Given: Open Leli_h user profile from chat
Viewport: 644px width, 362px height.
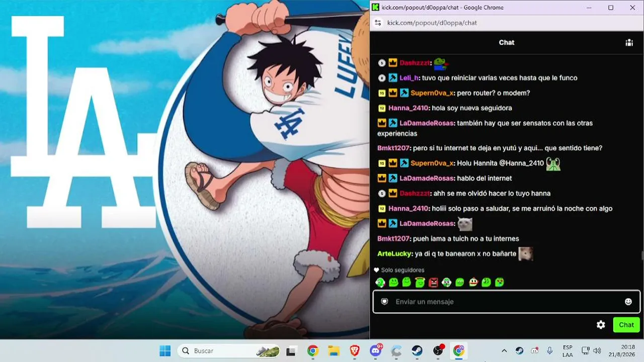Looking at the screenshot, I should tap(410, 78).
